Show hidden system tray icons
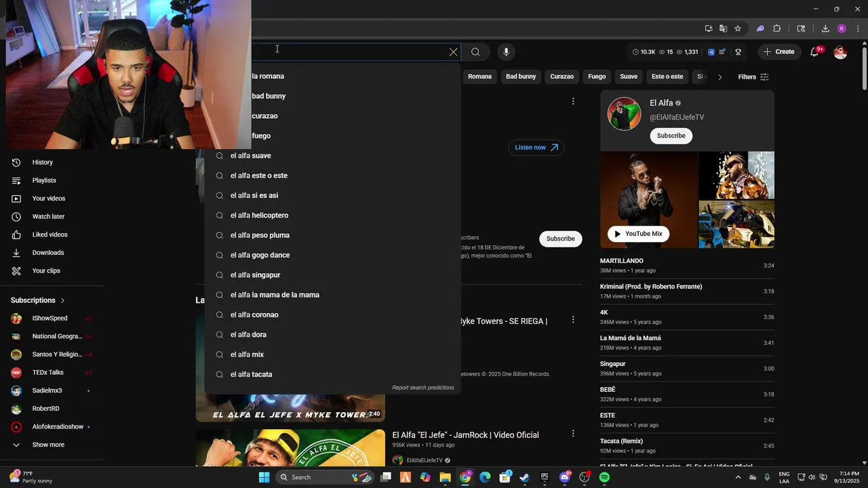The image size is (868, 488). 738,477
